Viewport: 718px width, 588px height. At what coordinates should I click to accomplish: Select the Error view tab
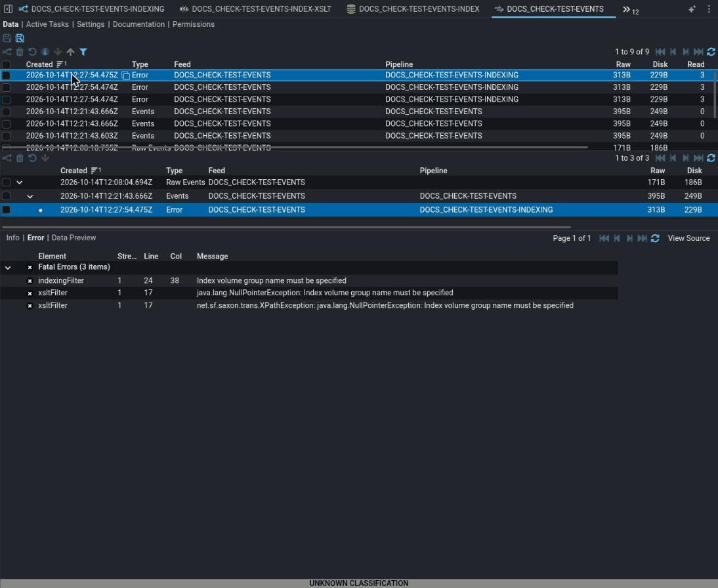click(35, 238)
